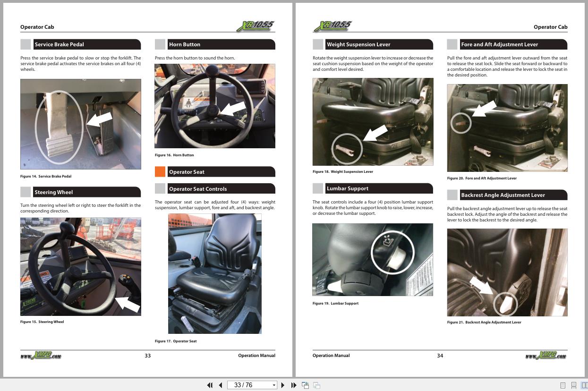Switch to single page layout
This screenshot has width=588, height=391.
[562, 385]
